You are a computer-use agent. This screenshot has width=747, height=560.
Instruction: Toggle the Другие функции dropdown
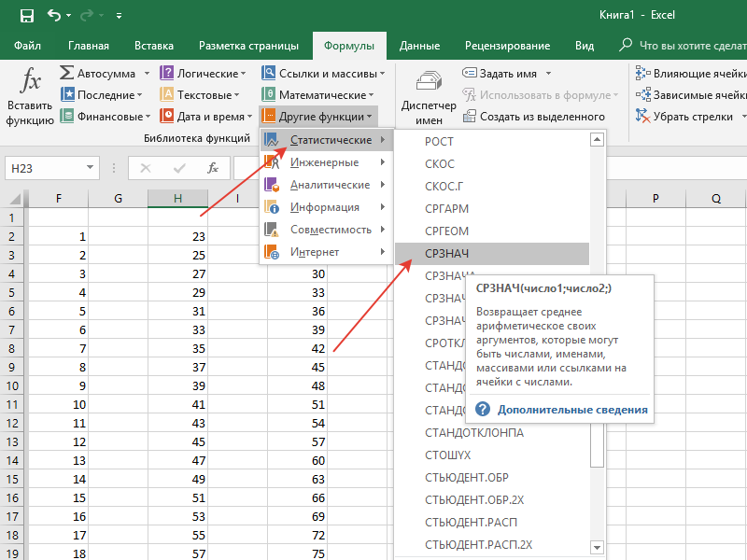tap(318, 116)
